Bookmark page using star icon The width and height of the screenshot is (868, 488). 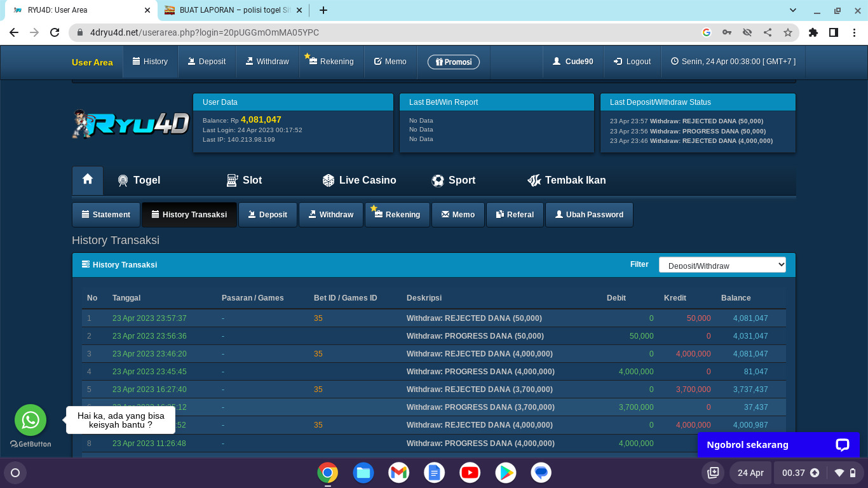788,32
